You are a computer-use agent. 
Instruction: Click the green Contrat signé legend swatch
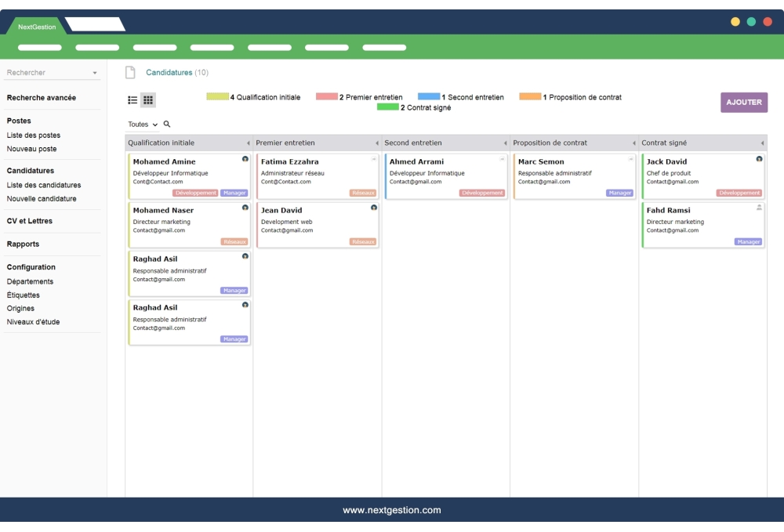point(387,107)
